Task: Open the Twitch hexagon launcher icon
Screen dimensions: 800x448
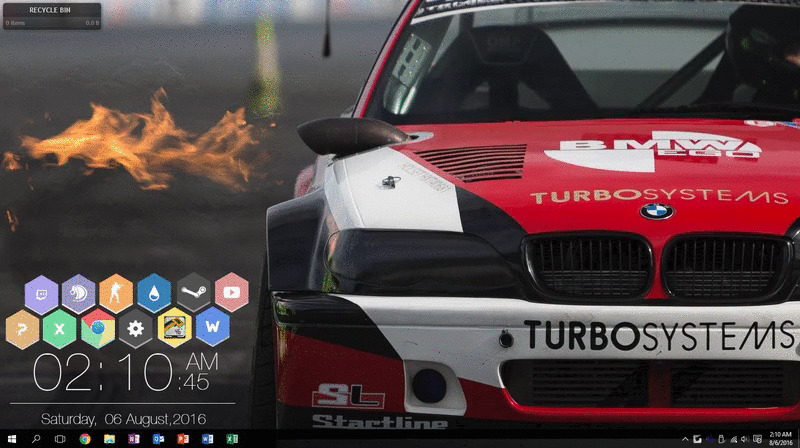Action: click(x=41, y=294)
